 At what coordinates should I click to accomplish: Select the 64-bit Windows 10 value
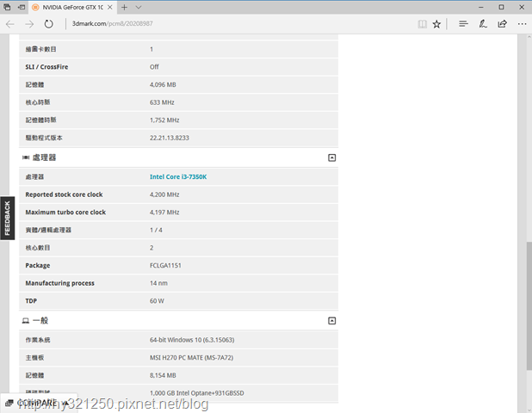192,340
